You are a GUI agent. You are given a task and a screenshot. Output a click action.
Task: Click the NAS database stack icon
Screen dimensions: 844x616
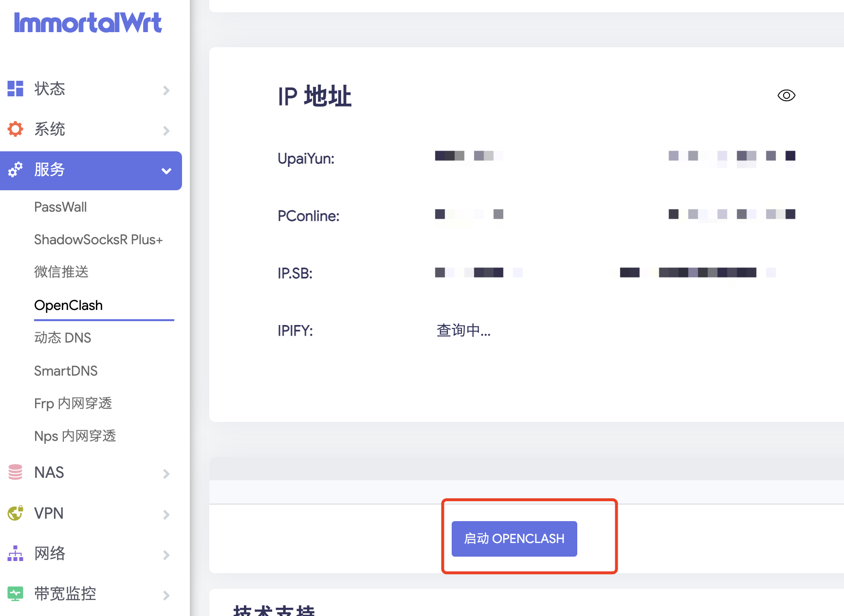pos(15,472)
